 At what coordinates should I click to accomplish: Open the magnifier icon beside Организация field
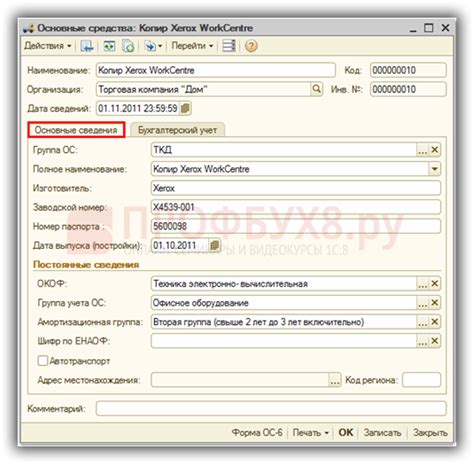[316, 89]
